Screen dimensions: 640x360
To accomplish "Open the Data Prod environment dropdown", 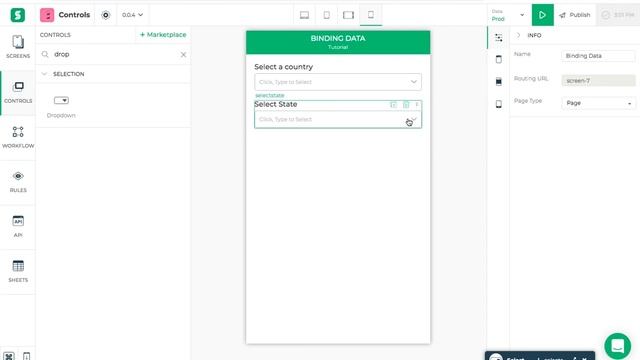I will (x=508, y=15).
